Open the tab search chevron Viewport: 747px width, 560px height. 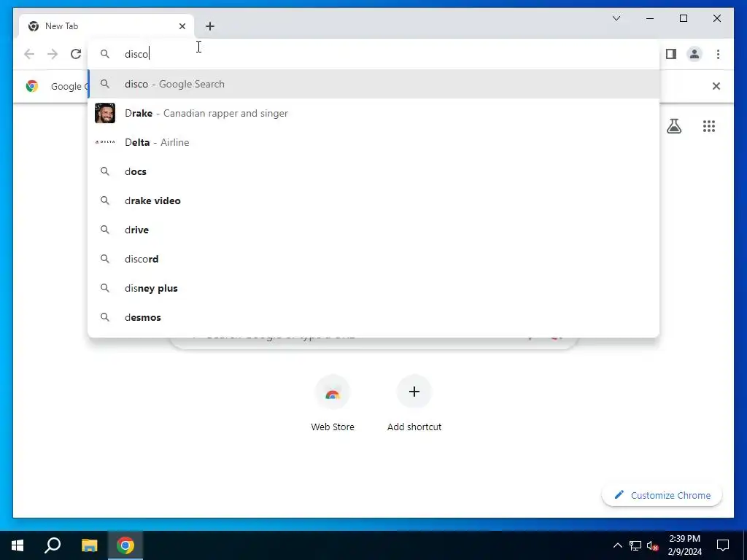(x=616, y=18)
